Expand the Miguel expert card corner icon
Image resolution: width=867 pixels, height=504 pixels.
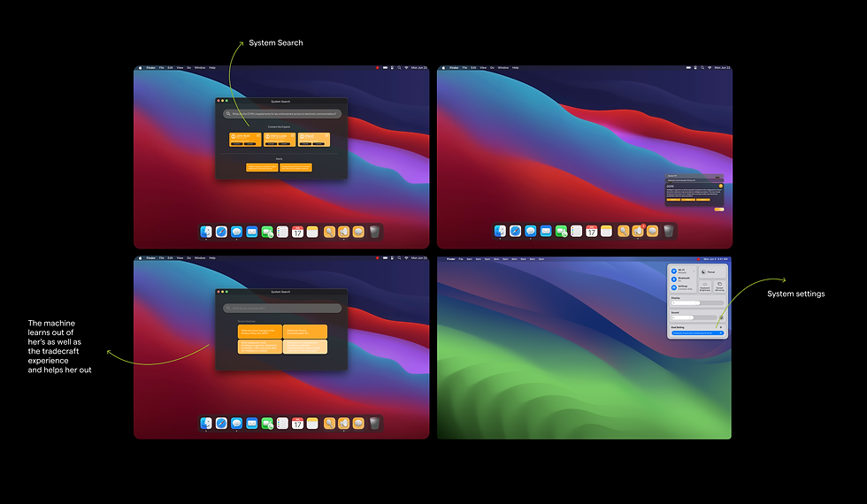point(326,134)
